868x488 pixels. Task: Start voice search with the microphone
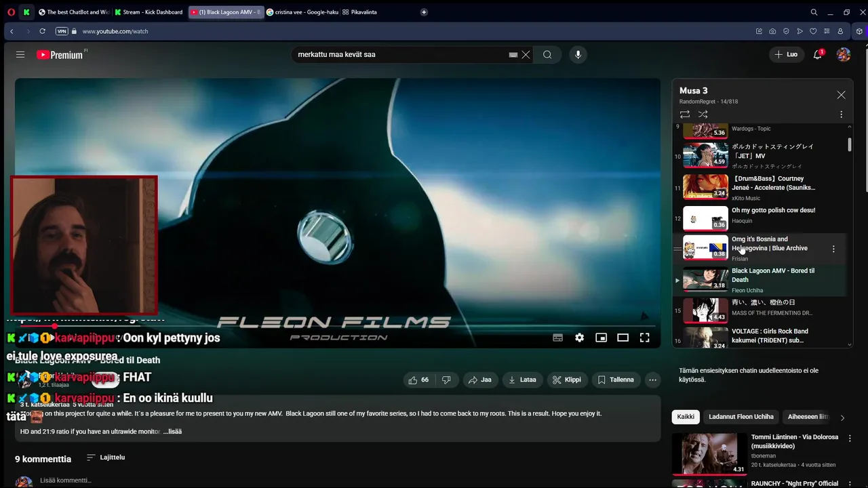[x=578, y=55]
